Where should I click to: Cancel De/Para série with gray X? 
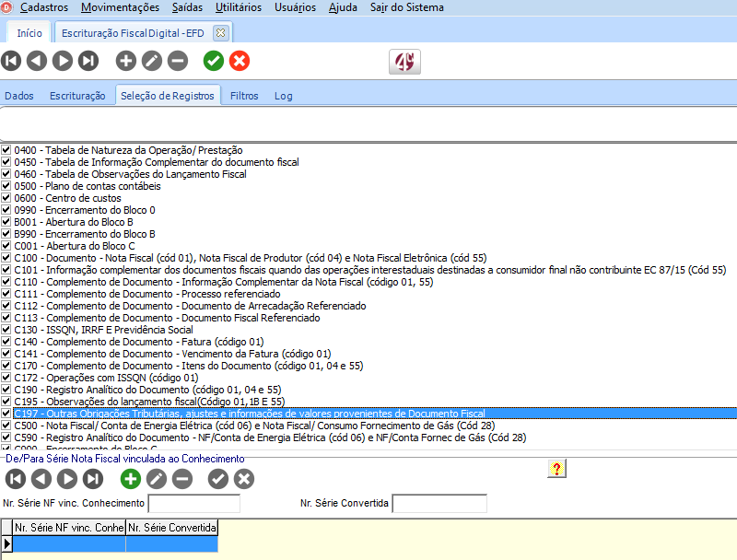244,479
